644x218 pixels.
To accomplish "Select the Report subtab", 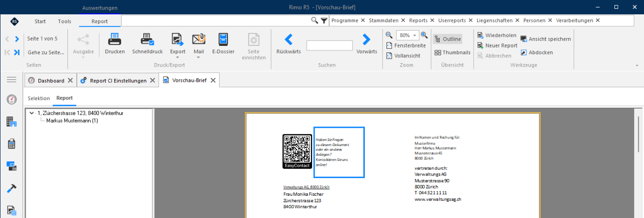I will click(x=64, y=98).
